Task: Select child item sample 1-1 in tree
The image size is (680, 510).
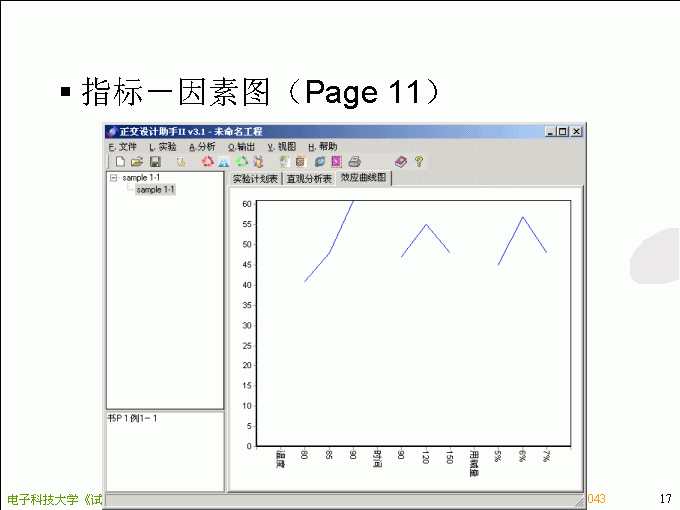Action: 155,189
